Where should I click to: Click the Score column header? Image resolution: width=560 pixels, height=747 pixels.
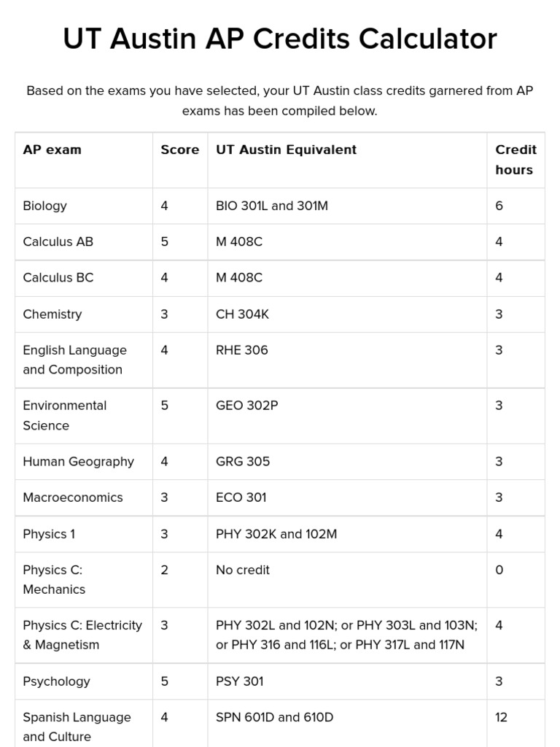pyautogui.click(x=179, y=150)
